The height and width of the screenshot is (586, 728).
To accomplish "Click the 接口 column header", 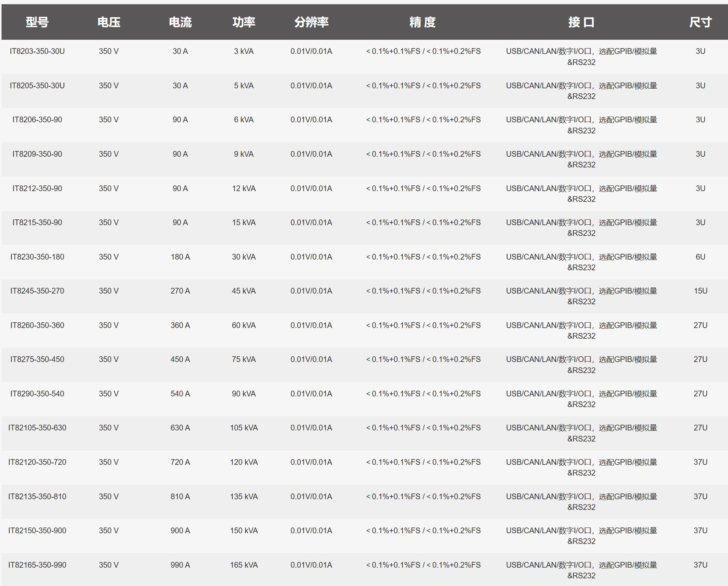I will click(x=581, y=22).
